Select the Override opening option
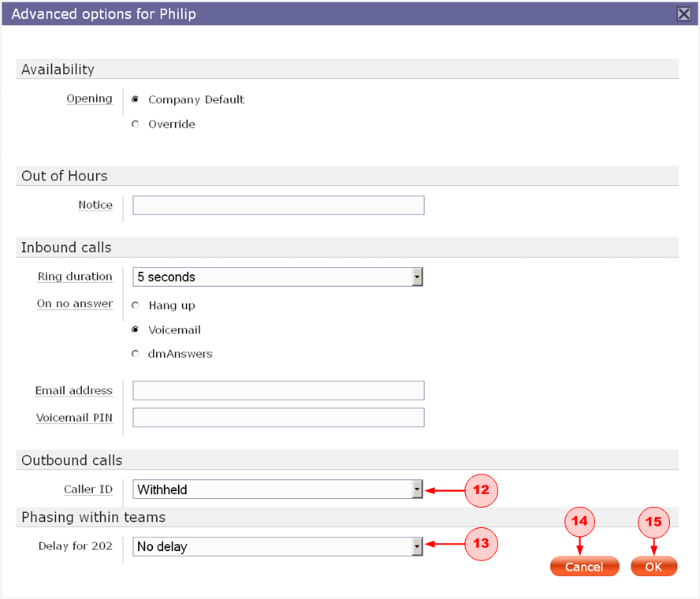 click(x=136, y=124)
